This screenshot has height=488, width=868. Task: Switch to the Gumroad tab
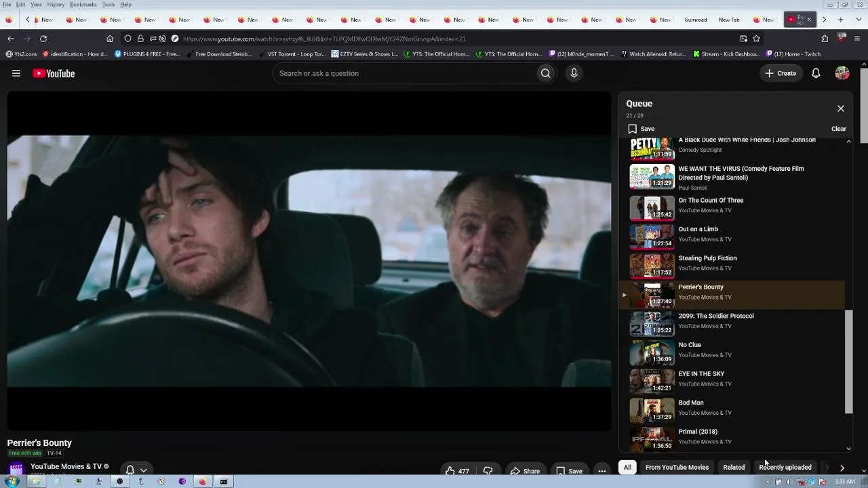click(696, 20)
